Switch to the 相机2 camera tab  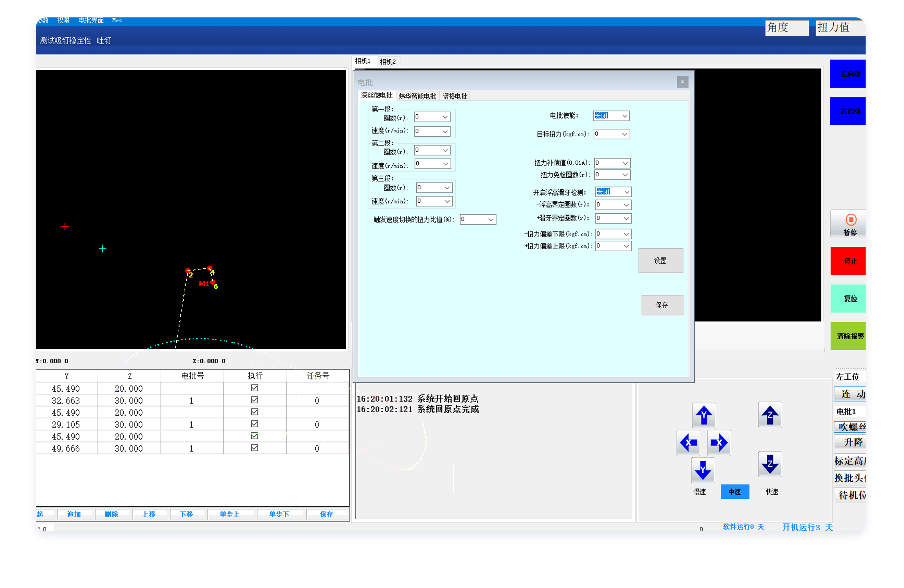point(388,62)
